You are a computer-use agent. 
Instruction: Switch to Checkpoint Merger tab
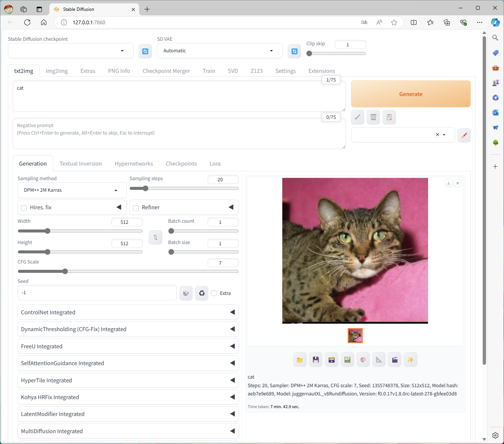[x=166, y=71]
